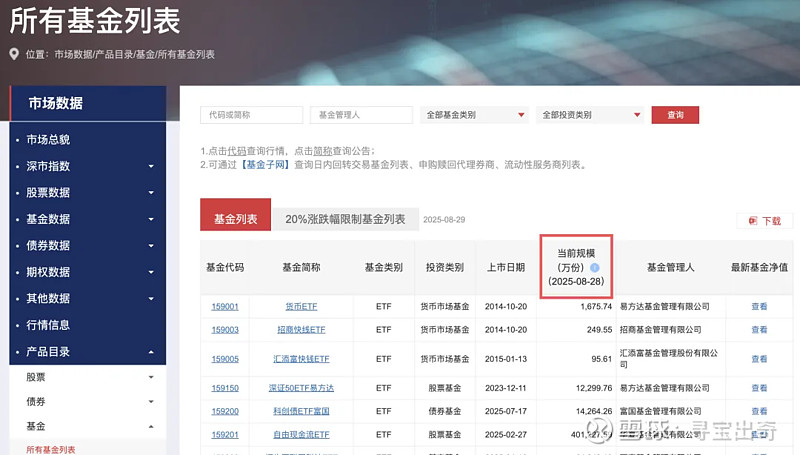Viewport: 800px width, 455px height.
Task: Switch to 20%涨跌幅限制基金列表 tab
Action: tap(345, 219)
